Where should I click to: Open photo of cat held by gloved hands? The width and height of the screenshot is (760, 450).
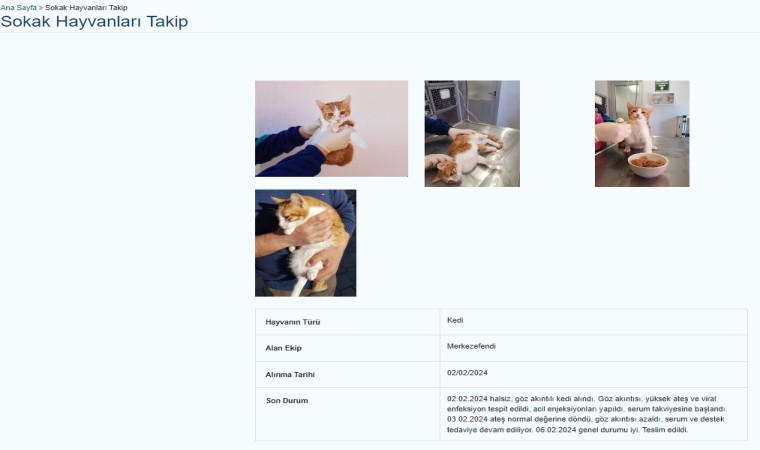332,129
